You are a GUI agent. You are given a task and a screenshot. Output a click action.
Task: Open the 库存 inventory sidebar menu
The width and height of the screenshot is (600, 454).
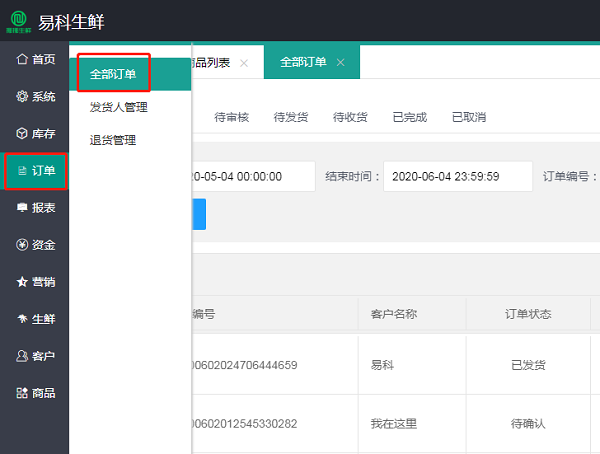35,134
